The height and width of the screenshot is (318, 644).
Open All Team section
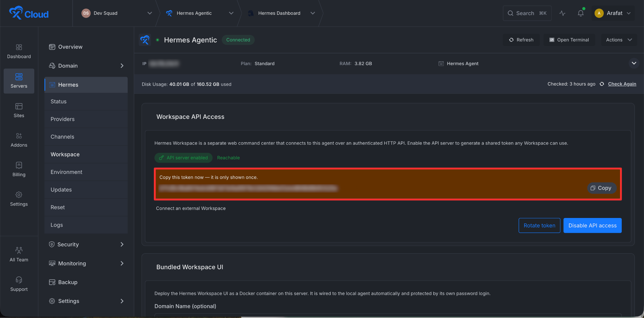point(19,255)
